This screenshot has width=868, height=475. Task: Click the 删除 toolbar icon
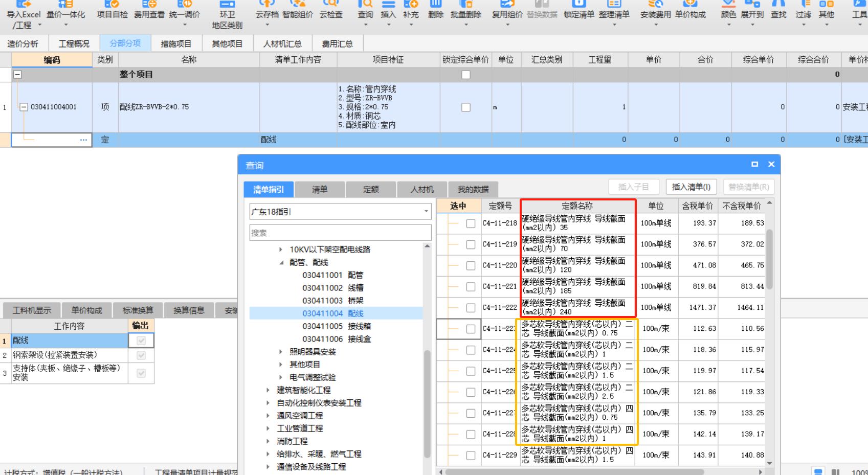[x=436, y=10]
